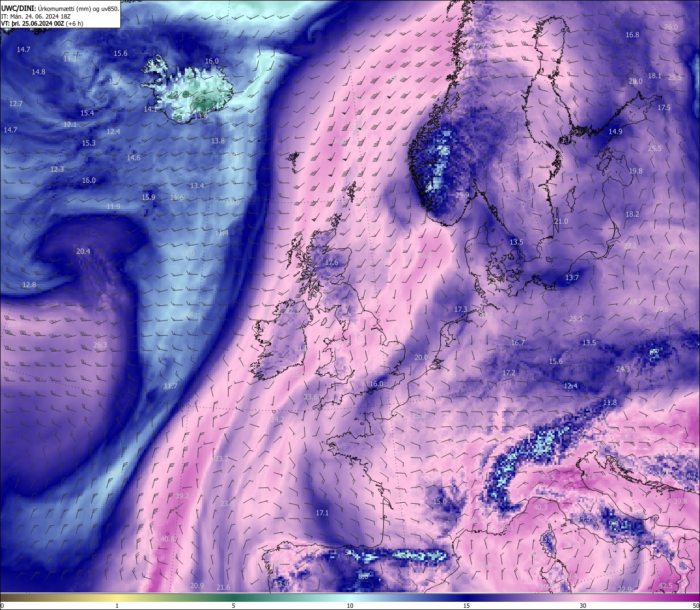The width and height of the screenshot is (700, 610).
Task: Click the 30 tick on the colour scale
Action: point(583,606)
